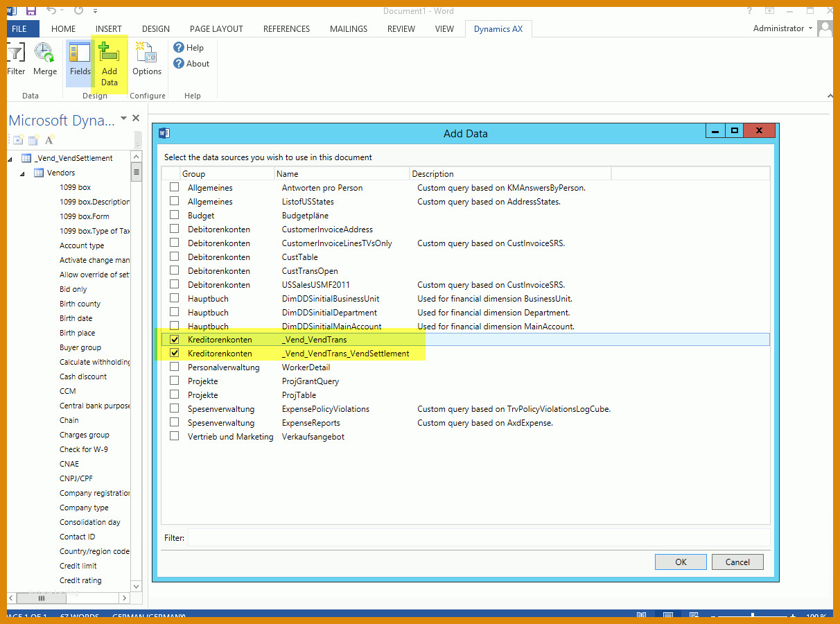840x624 pixels.
Task: Select the Account type field in tree
Action: coord(82,245)
